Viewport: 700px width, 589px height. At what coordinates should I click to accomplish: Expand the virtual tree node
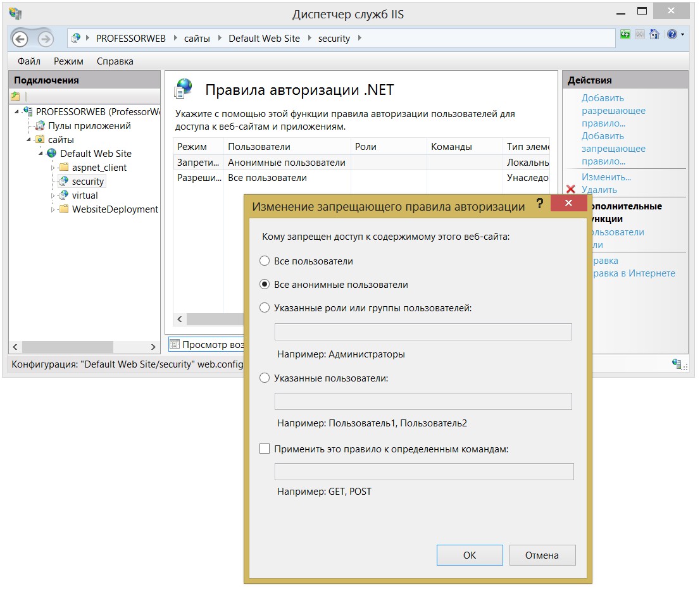(x=53, y=195)
